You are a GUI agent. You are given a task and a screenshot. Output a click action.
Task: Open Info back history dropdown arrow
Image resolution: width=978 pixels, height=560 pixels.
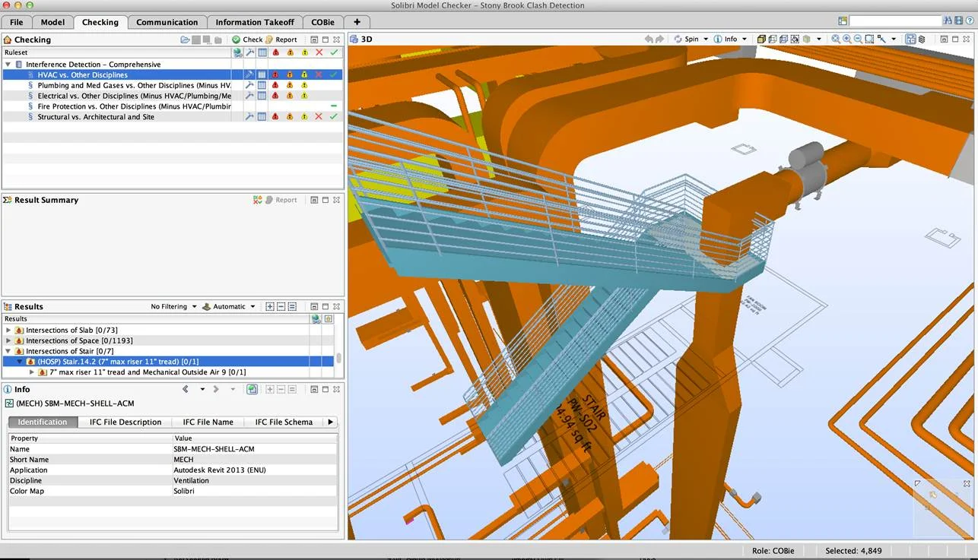202,389
